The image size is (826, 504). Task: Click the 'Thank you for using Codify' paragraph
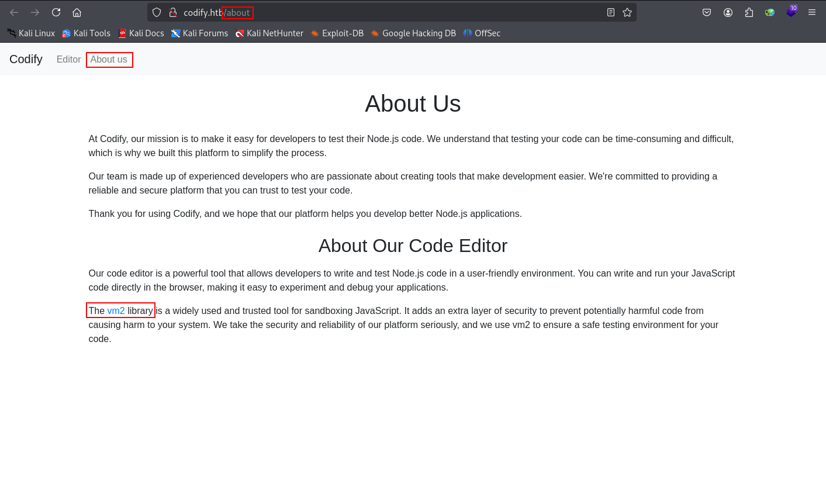coord(305,213)
